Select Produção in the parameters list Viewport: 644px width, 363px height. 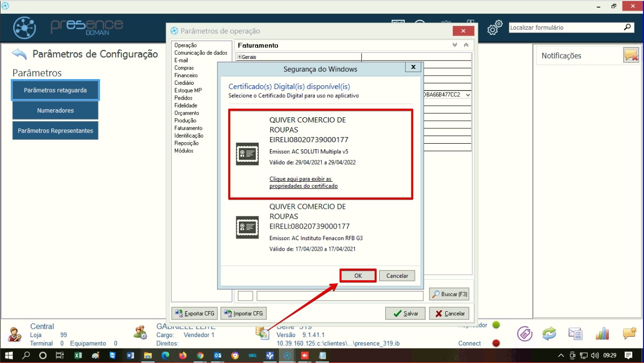pyautogui.click(x=185, y=120)
